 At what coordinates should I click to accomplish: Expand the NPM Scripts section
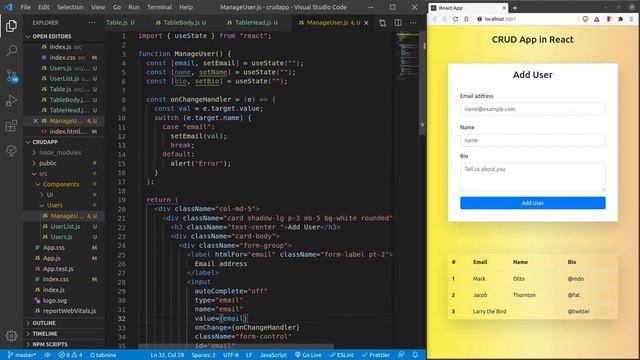50,344
